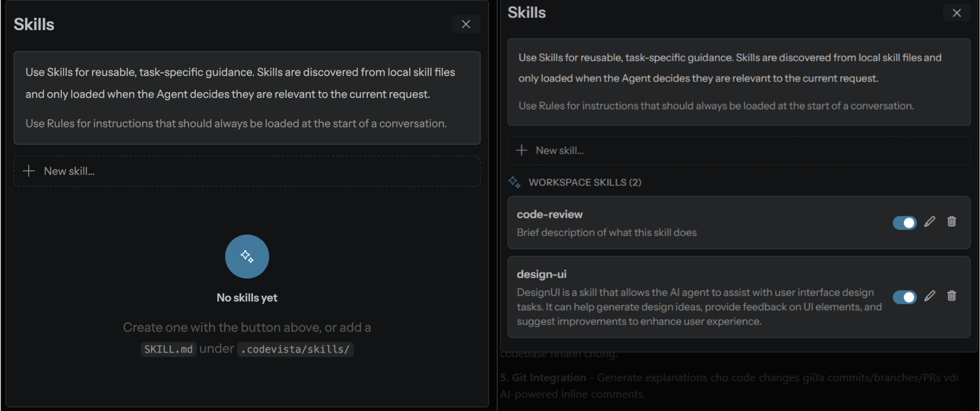
Task: Click the code-review description text
Action: (607, 233)
